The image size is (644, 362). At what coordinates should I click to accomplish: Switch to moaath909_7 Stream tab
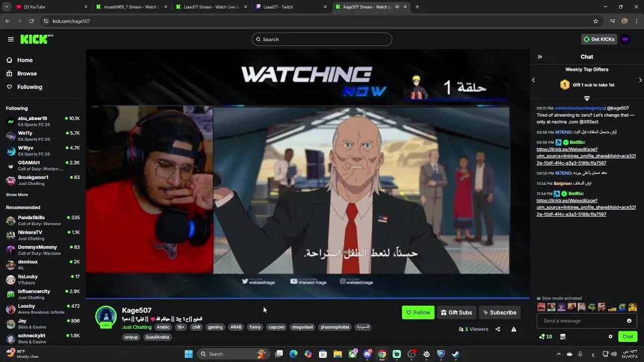click(x=131, y=7)
